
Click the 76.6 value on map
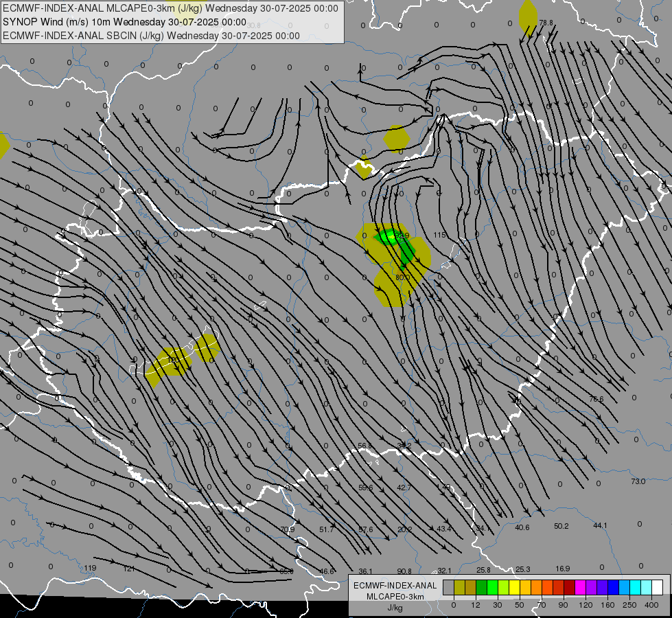coord(596,399)
